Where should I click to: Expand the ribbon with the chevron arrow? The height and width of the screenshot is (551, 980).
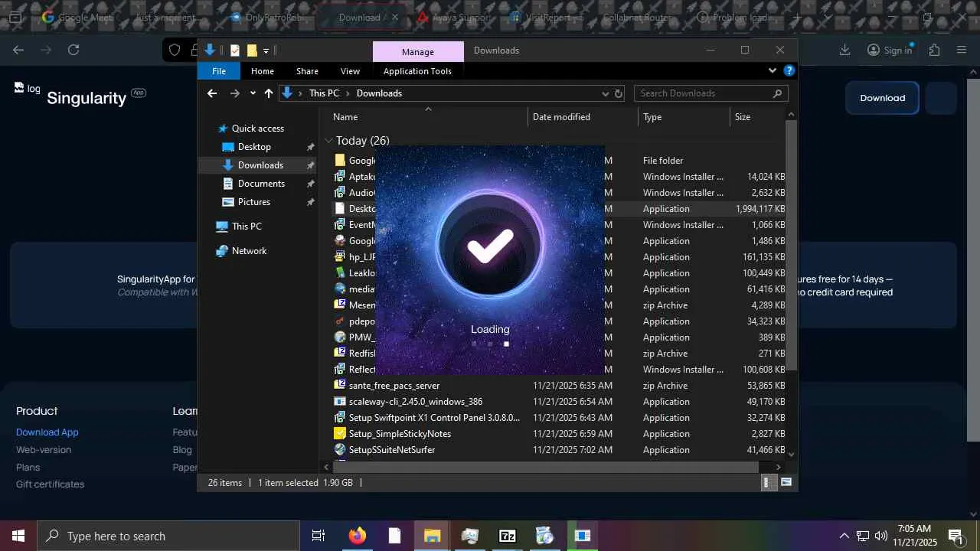pos(772,71)
